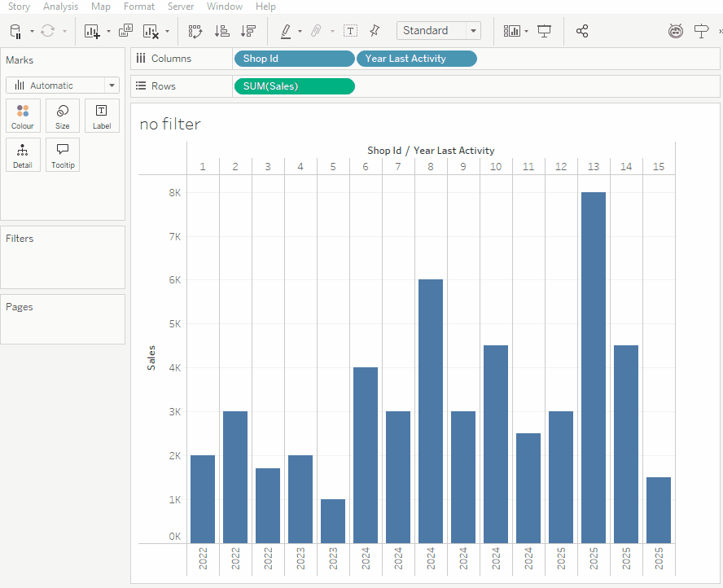
Task: Toggle fixed axes with the pin icon
Action: [x=374, y=31]
